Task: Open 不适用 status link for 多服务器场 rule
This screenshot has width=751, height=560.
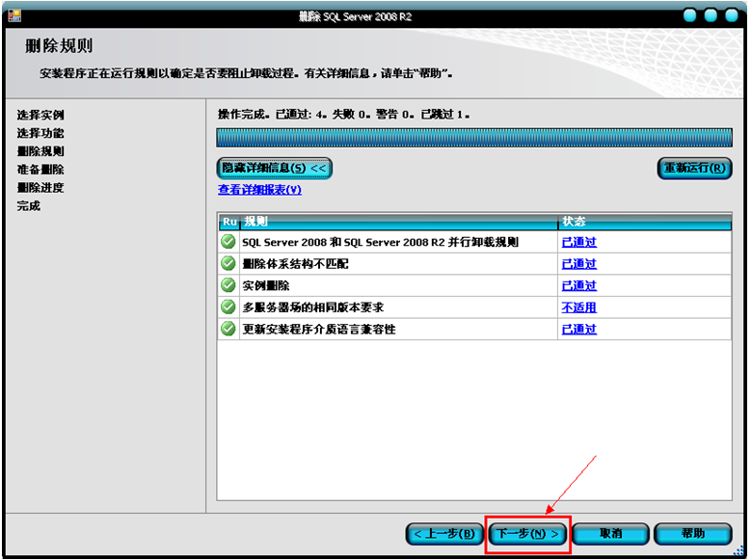Action: click(x=579, y=307)
